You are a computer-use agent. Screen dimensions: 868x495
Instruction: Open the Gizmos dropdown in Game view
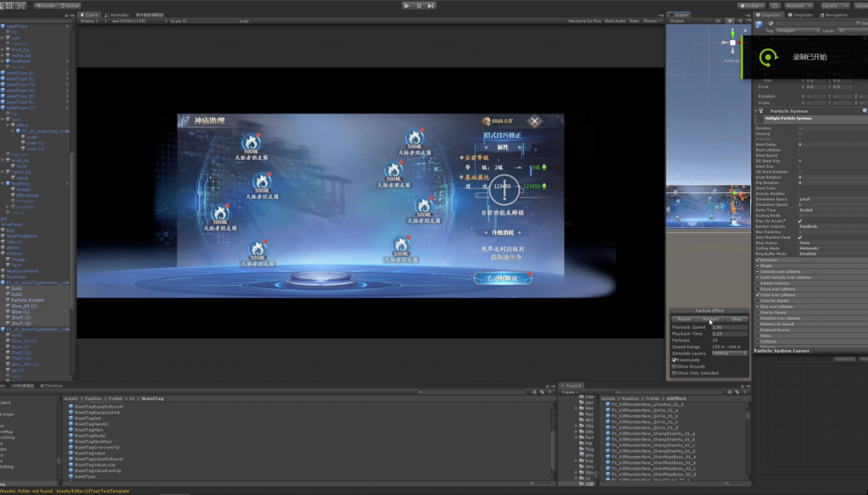pyautogui.click(x=652, y=21)
